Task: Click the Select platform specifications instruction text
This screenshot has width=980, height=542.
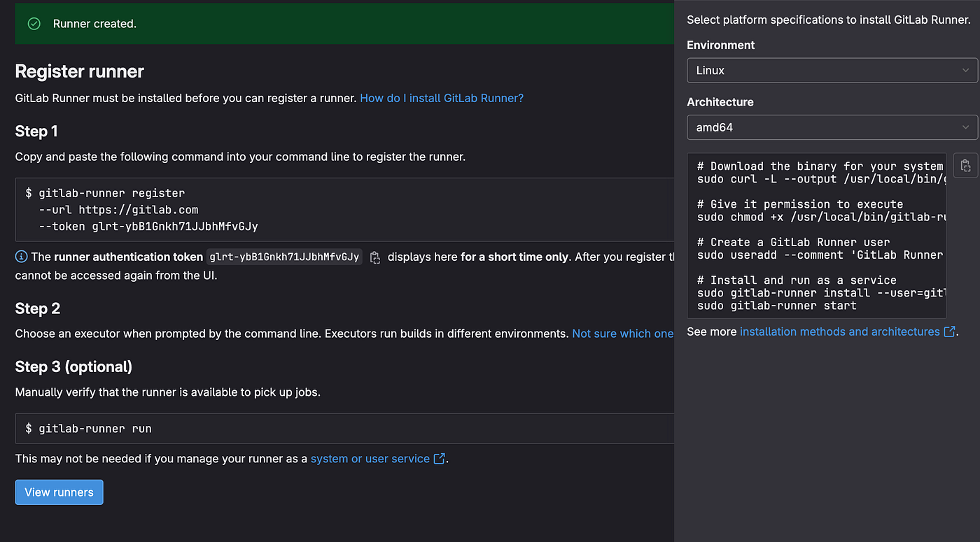Action: point(829,20)
